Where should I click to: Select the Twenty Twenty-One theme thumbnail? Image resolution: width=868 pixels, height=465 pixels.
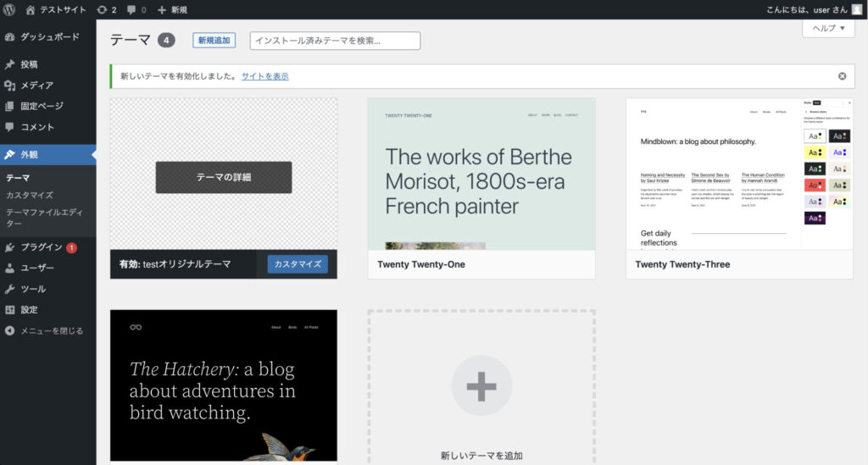[481, 174]
